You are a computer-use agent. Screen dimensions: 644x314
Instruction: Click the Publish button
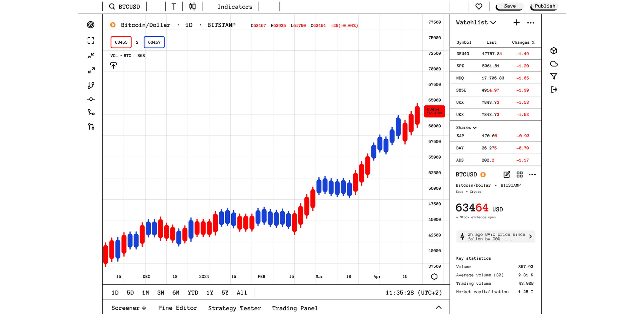coord(544,6)
